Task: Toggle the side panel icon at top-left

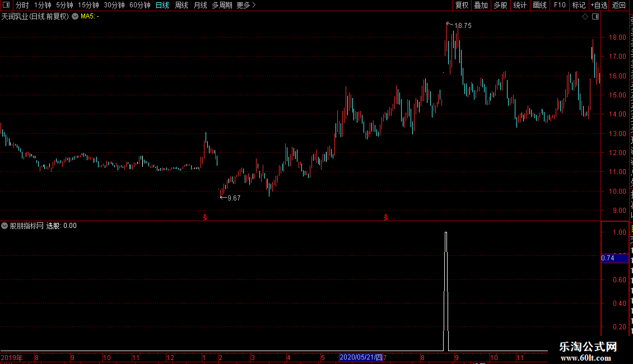Action: pos(6,5)
